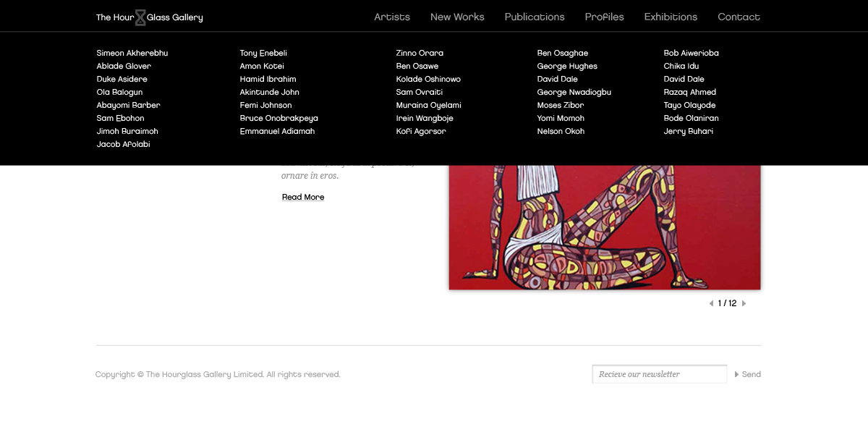Select artist Yomi Momoh
The image size is (868, 427).
coord(561,118)
